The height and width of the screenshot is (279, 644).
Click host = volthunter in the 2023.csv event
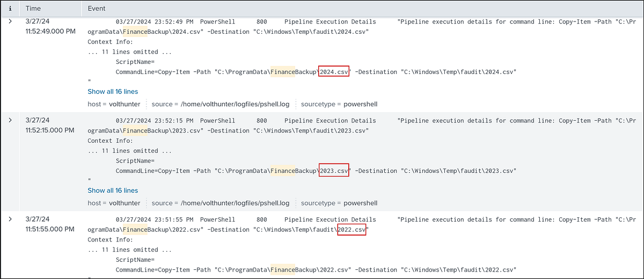[x=114, y=203]
